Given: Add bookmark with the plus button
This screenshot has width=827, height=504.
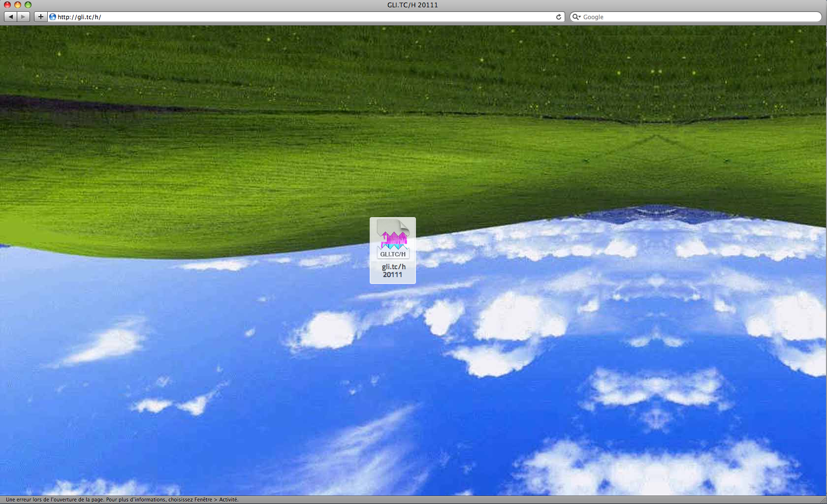Looking at the screenshot, I should tap(41, 17).
